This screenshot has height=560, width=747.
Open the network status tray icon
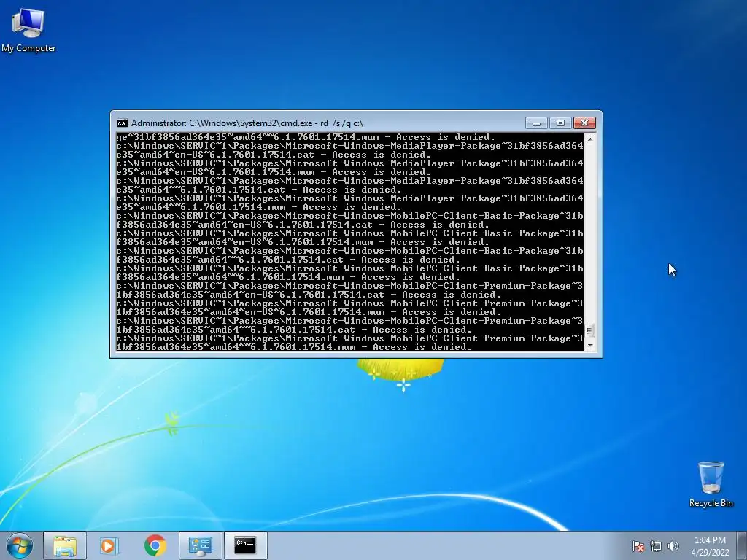point(656,546)
